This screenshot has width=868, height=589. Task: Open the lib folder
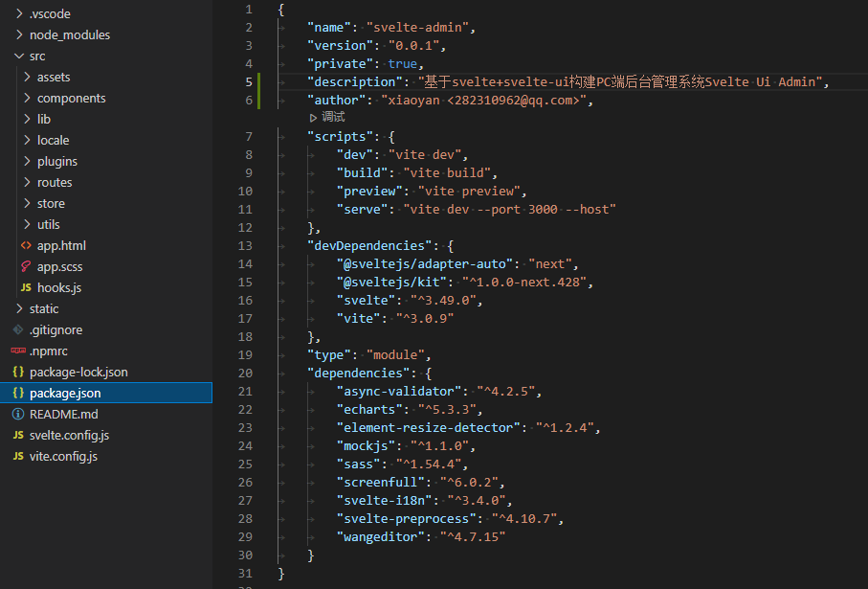pos(44,119)
